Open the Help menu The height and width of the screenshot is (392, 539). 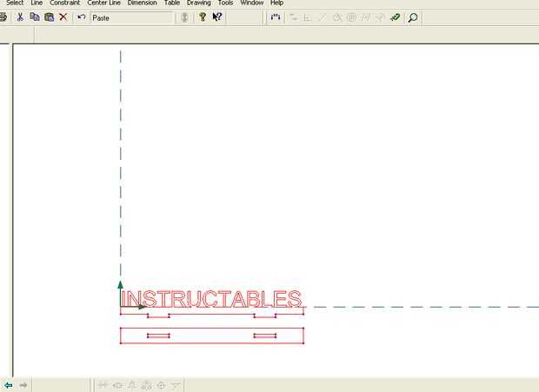click(x=276, y=3)
